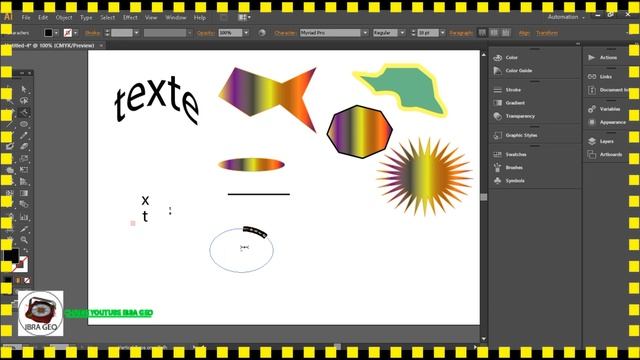Select the Zoom tool
This screenshot has height=360, width=640.
[24, 240]
